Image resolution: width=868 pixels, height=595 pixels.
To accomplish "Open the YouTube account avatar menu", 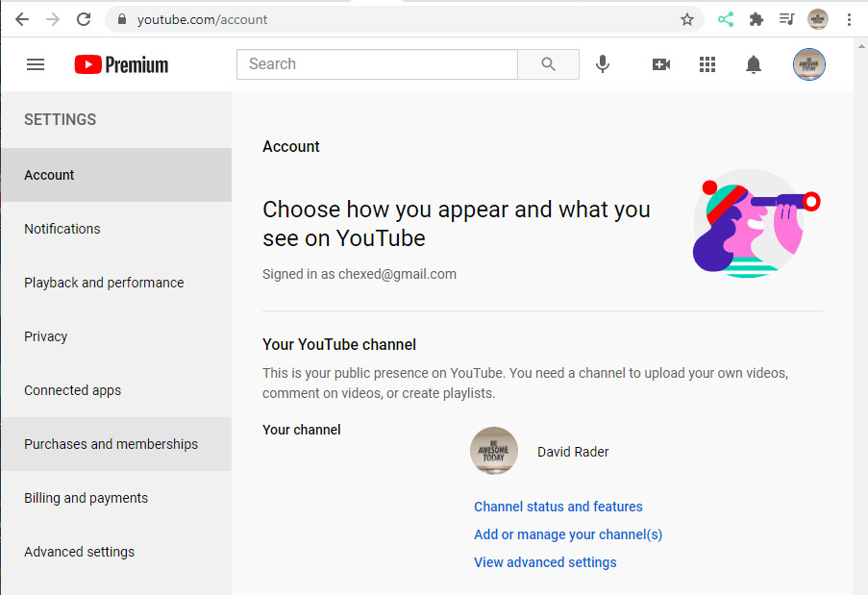I will pyautogui.click(x=808, y=64).
